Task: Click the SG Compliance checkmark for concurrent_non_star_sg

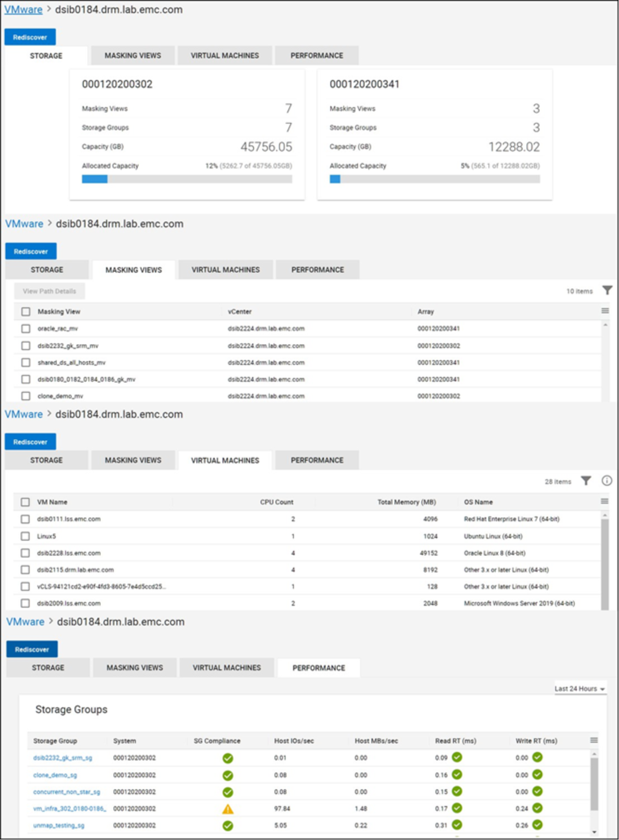Action: click(227, 793)
